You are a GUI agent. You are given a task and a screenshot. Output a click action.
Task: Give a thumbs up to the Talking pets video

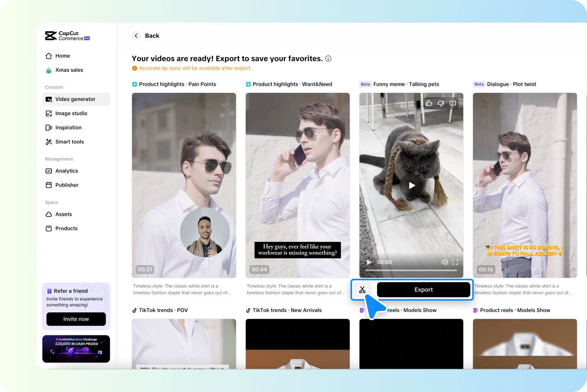click(x=429, y=103)
